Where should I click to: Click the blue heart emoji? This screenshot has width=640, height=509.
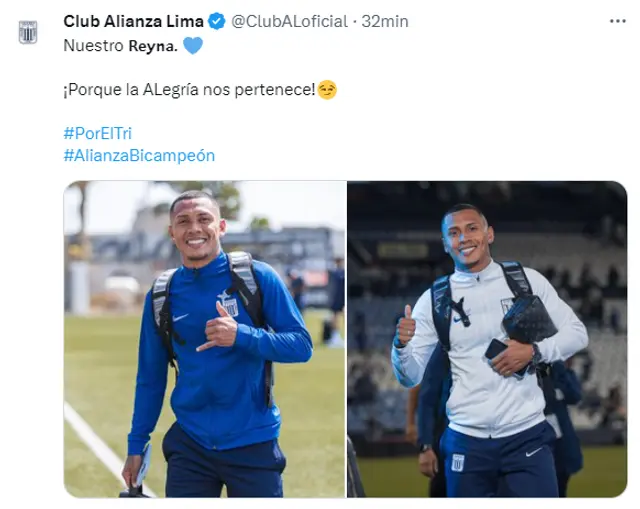coord(193,45)
